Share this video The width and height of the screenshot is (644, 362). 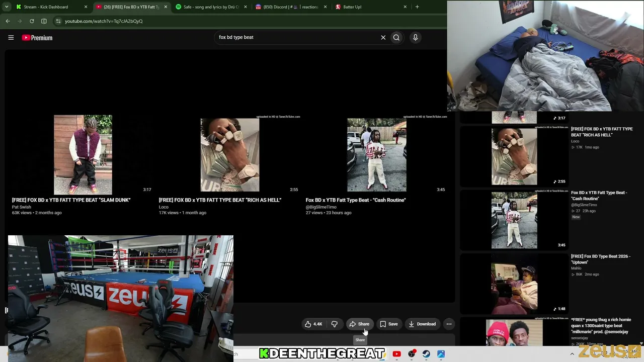point(359,324)
